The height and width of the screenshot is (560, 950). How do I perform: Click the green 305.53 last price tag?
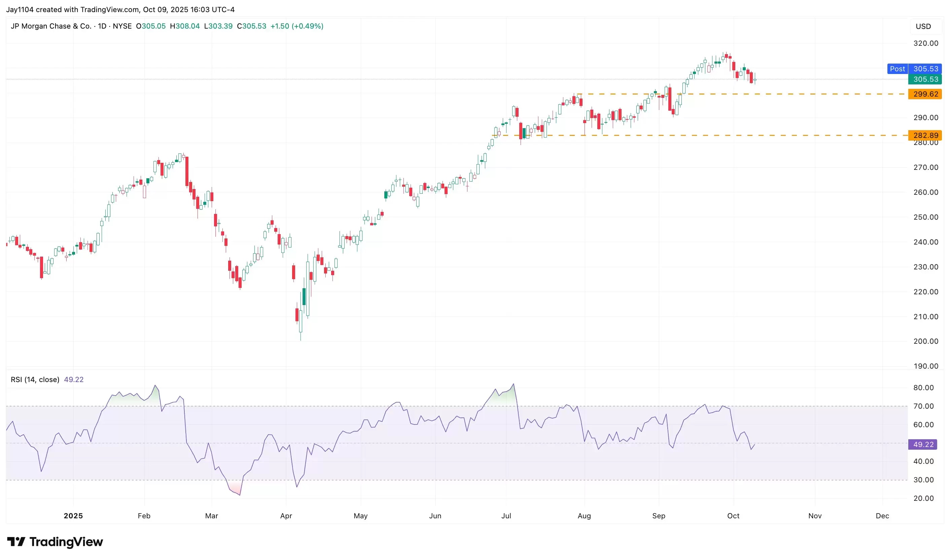pos(925,79)
